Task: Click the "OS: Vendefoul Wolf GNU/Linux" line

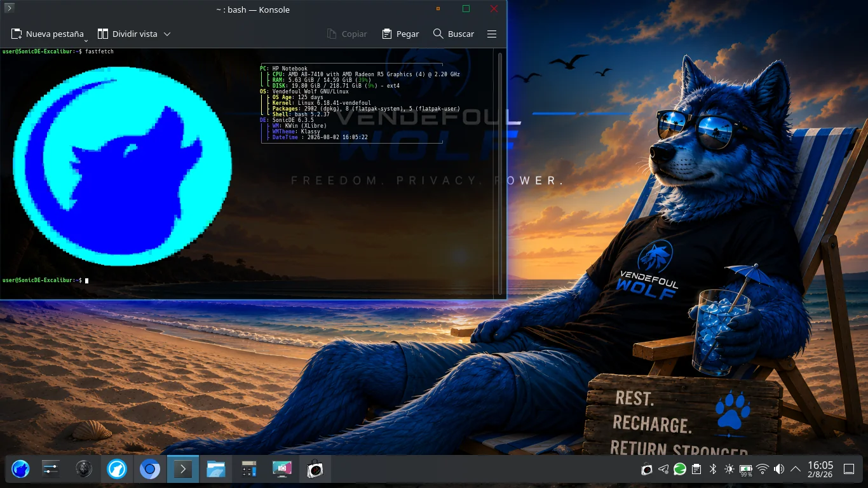Action: point(304,91)
